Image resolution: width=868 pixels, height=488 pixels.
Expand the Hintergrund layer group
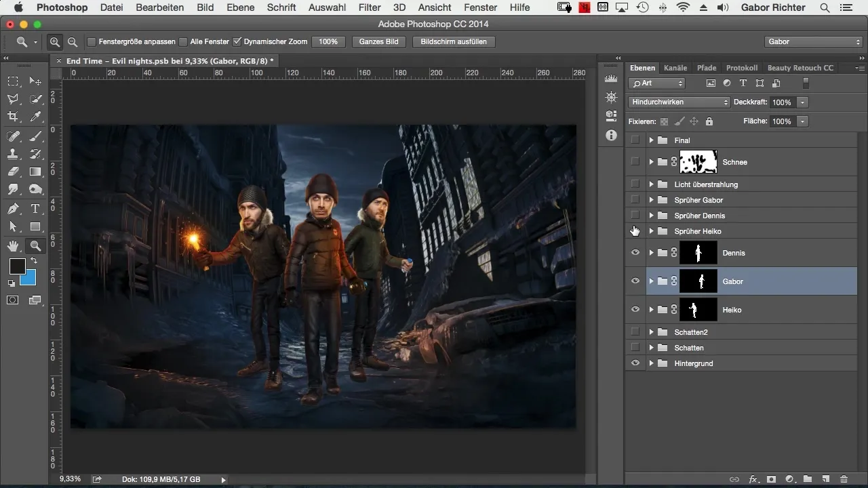point(651,363)
